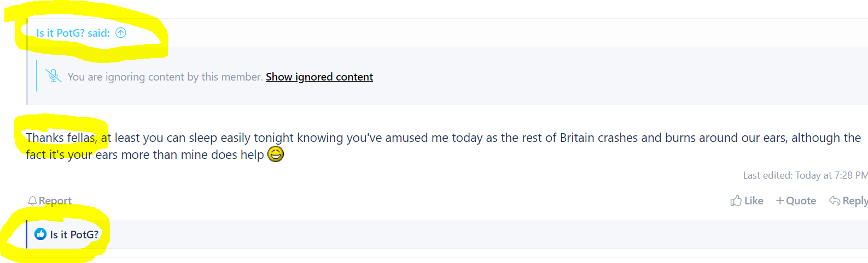
Task: Click the bell icon next to Report
Action: point(32,201)
